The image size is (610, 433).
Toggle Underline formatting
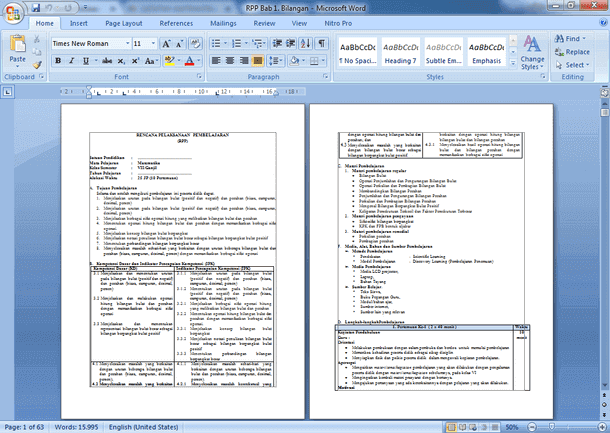[x=86, y=61]
